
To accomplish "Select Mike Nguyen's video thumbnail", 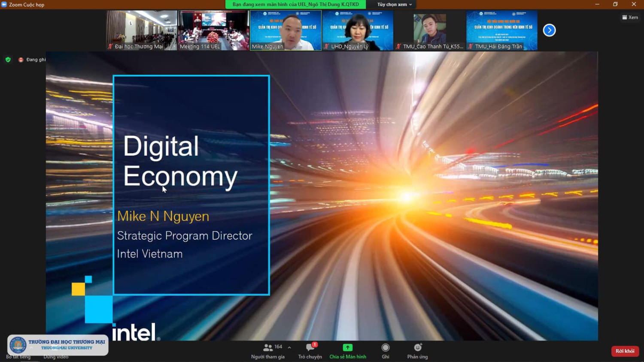I will [286, 30].
